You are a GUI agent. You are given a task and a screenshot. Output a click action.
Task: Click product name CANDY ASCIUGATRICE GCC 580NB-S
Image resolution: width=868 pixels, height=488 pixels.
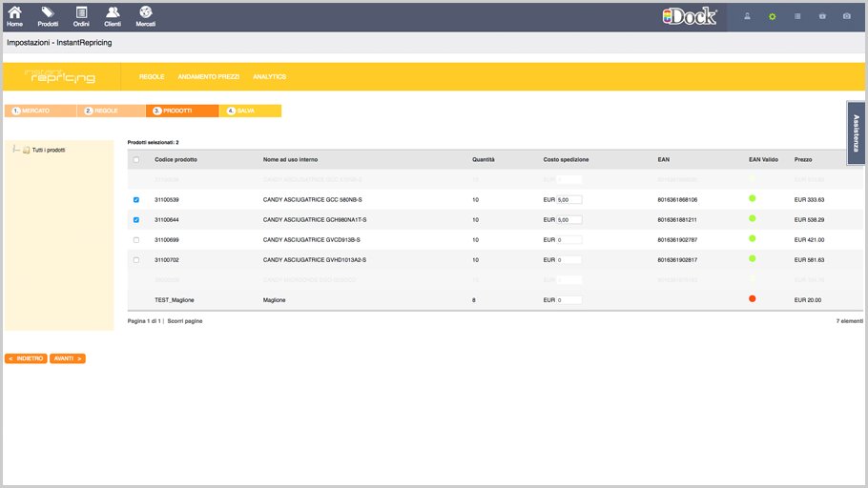tap(312, 200)
